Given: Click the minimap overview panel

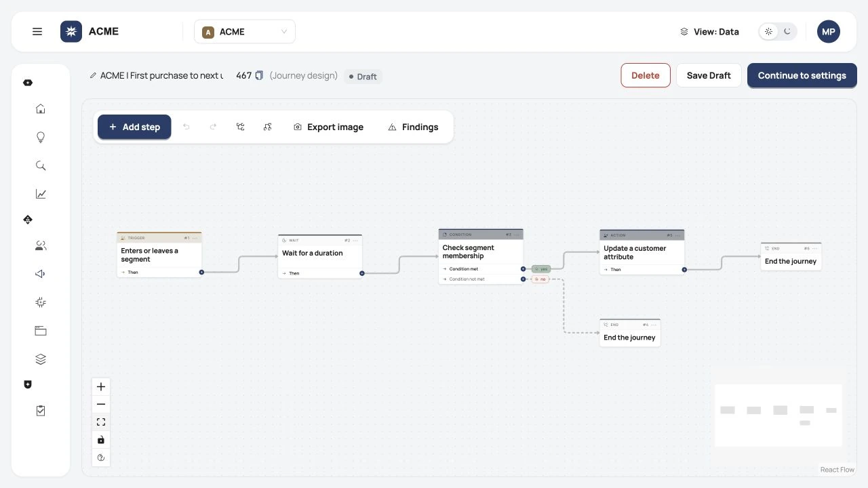Looking at the screenshot, I should tap(778, 415).
